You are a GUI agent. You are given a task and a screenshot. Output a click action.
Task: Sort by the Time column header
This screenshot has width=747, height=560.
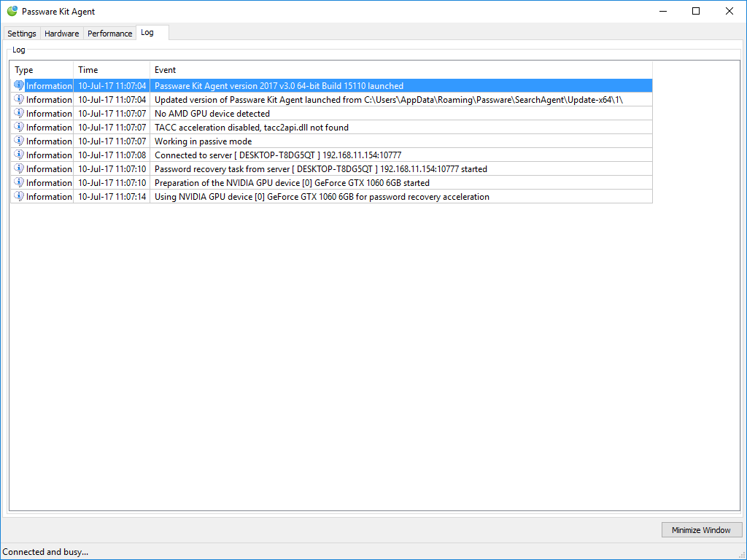(112, 70)
